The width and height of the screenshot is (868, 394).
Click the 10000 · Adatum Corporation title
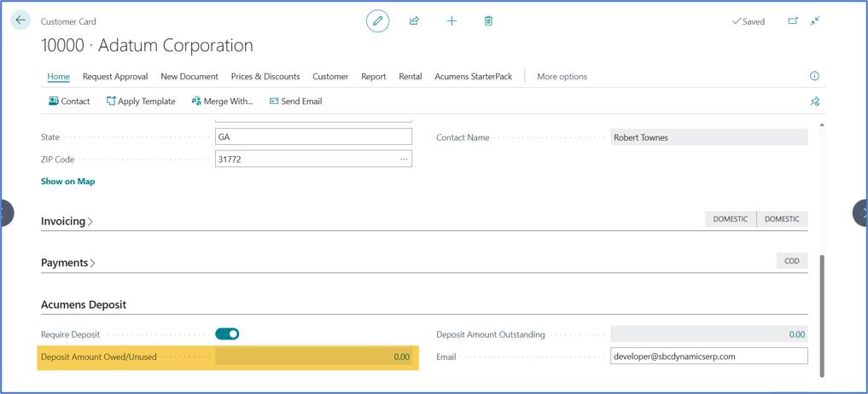pos(148,45)
